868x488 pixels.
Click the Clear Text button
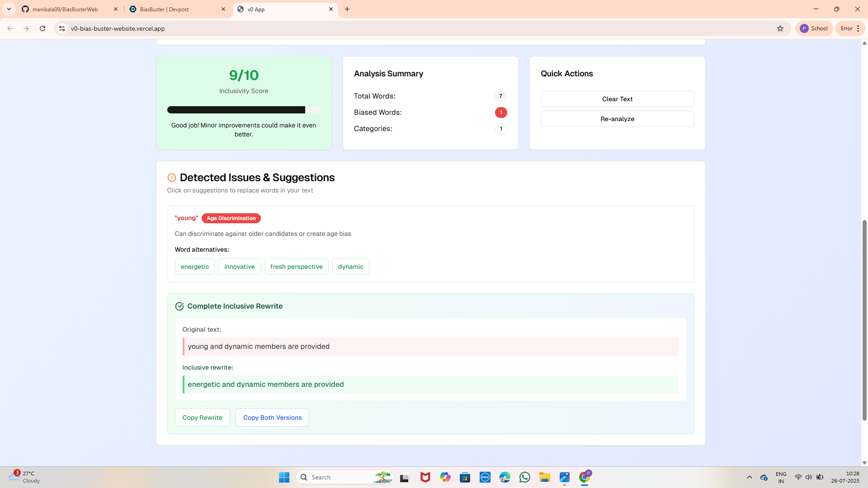coord(617,99)
